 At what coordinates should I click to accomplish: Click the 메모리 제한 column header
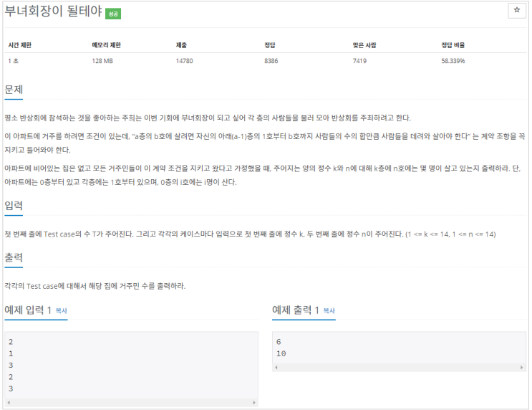pyautogui.click(x=106, y=45)
